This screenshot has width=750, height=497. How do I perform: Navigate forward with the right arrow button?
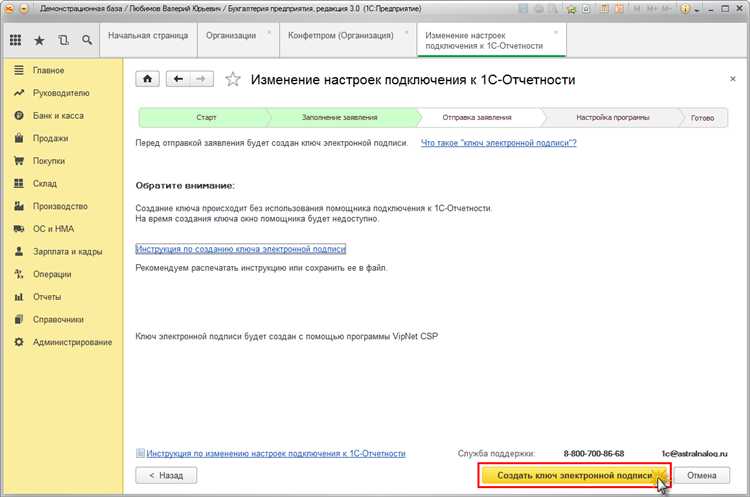pos(201,79)
